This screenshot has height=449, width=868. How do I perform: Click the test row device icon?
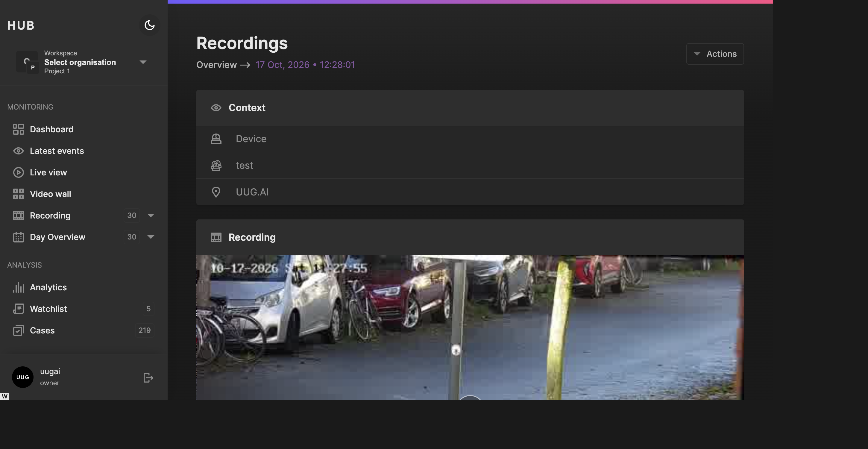point(216,166)
